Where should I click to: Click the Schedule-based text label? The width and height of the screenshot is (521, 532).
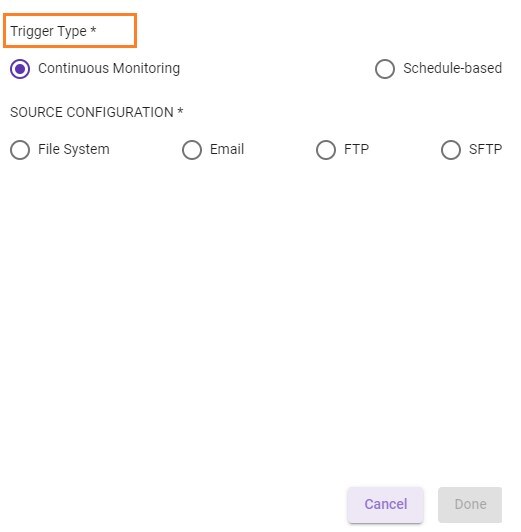452,68
